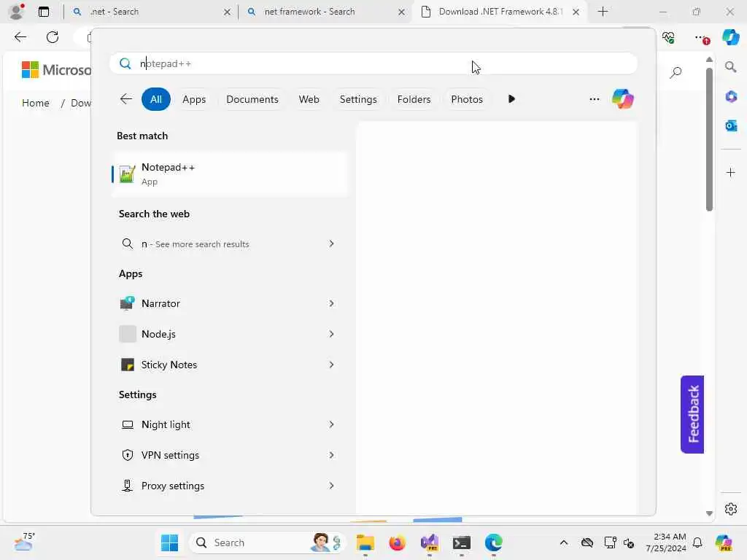Open search panel more options ellipsis

pyautogui.click(x=594, y=99)
